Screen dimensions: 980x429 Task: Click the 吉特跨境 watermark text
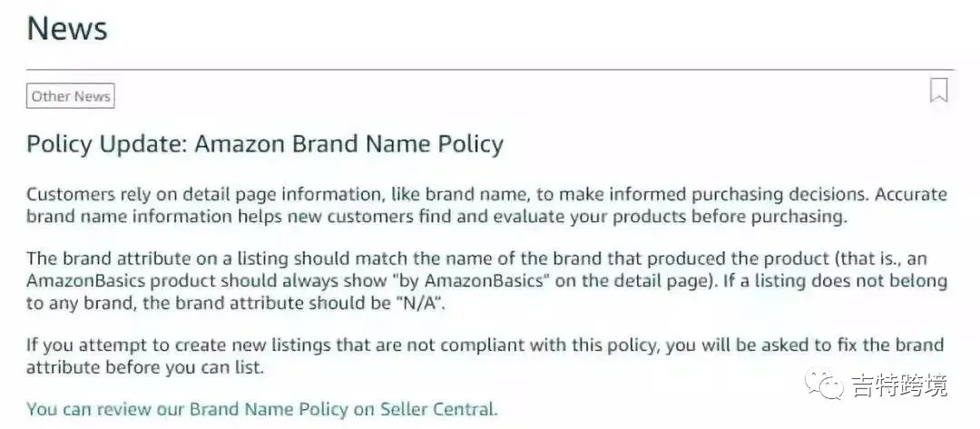(900, 385)
